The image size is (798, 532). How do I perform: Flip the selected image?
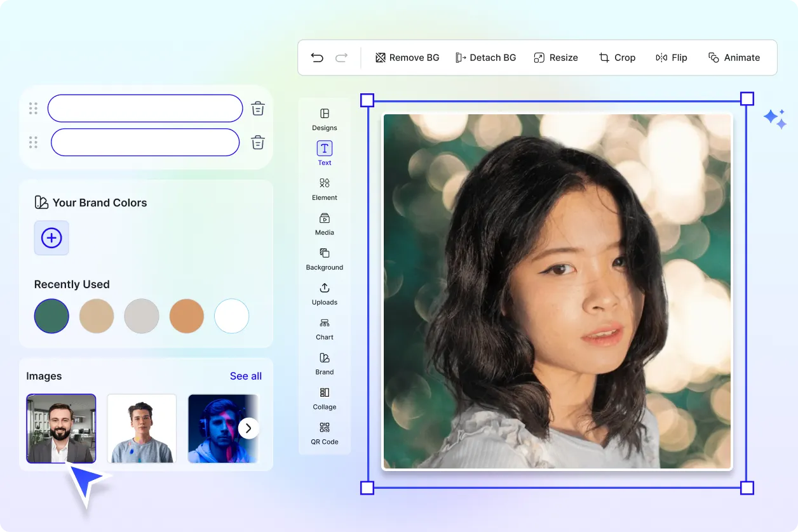[672, 57]
